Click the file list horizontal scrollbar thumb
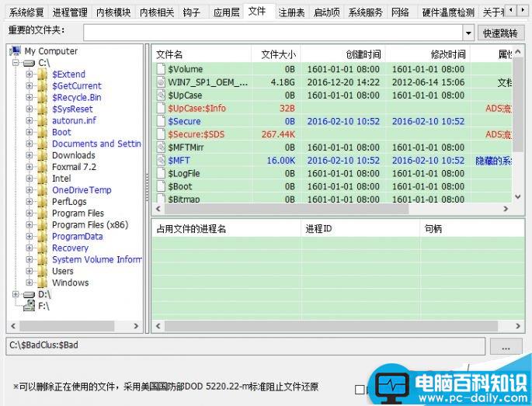The image size is (532, 406). pyautogui.click(x=287, y=209)
